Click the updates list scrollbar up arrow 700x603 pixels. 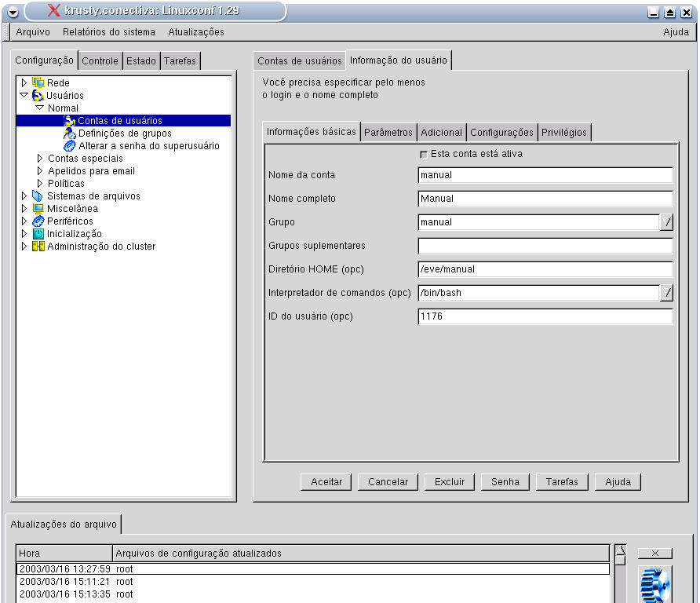(621, 550)
